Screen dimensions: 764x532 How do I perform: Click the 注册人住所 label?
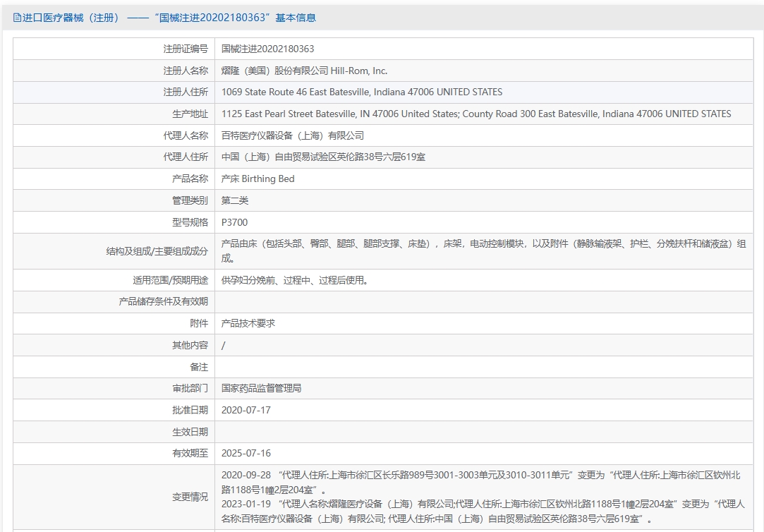pos(186,92)
